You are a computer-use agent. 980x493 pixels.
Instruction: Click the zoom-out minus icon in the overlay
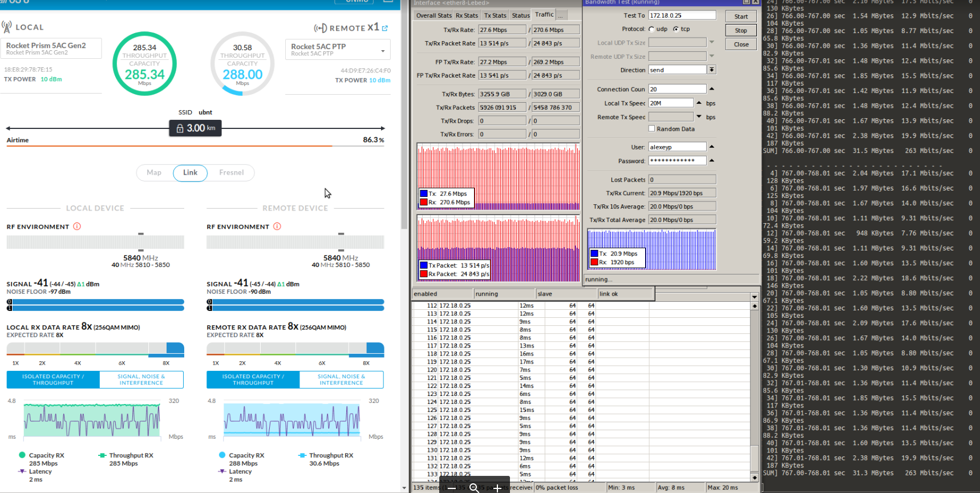[x=451, y=488]
